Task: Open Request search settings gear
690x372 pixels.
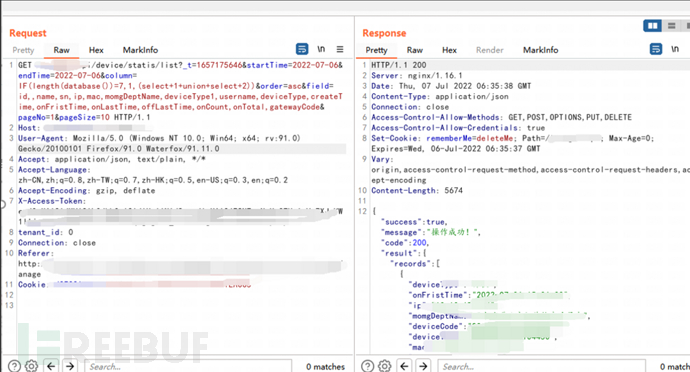Action: (x=31, y=366)
